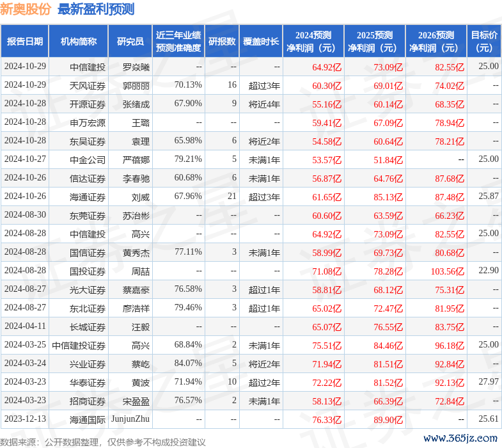Select institution 长城证券
Viewport: 502px width, 448px height.
tap(88, 327)
